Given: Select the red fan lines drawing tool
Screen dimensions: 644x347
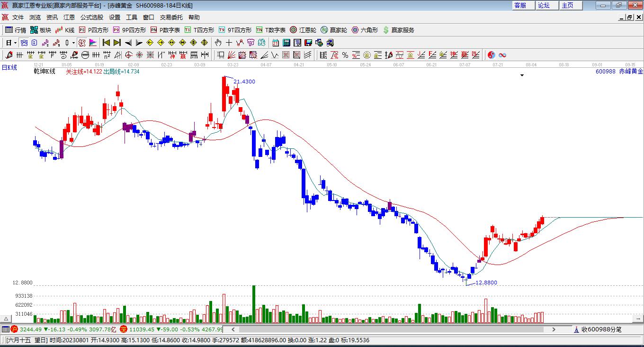Looking at the screenshot, I should (x=232, y=55).
